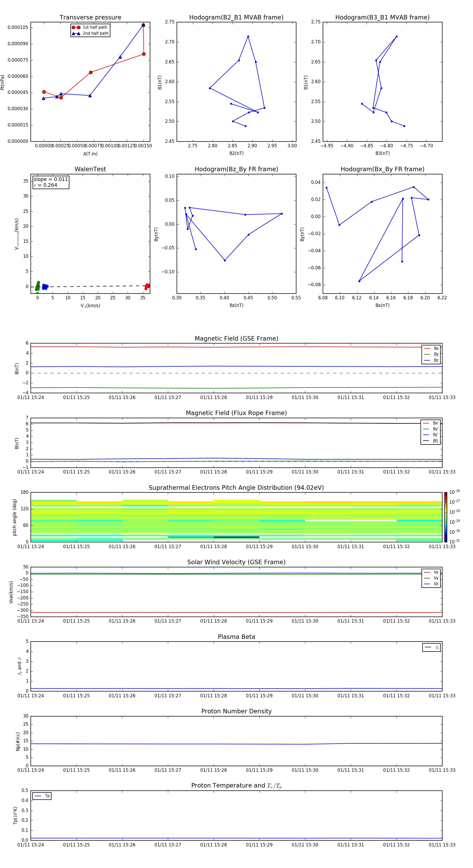Click the red point cluster in the WalenTest plot

pos(147,286)
